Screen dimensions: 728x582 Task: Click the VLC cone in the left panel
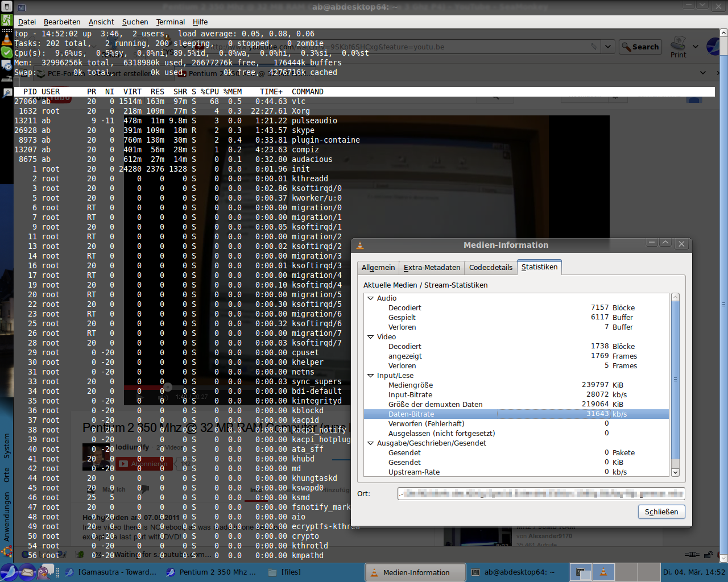point(6,39)
